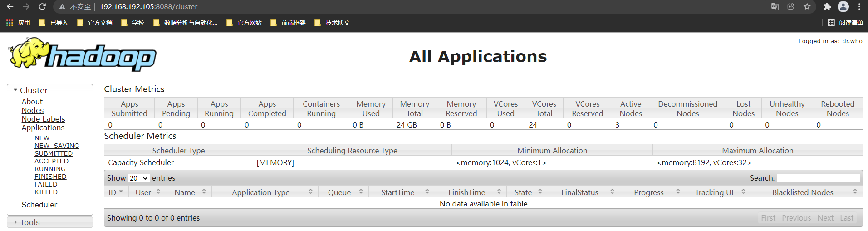Filter applications by FAILED state
Screen dimensions: 868x231
(46, 184)
